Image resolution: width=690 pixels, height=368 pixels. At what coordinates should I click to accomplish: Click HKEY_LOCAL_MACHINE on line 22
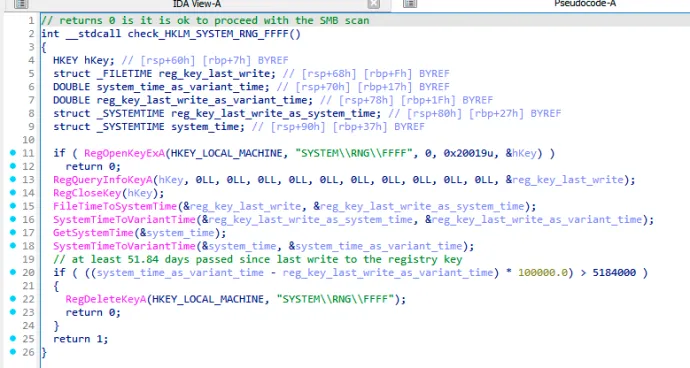tap(208, 299)
